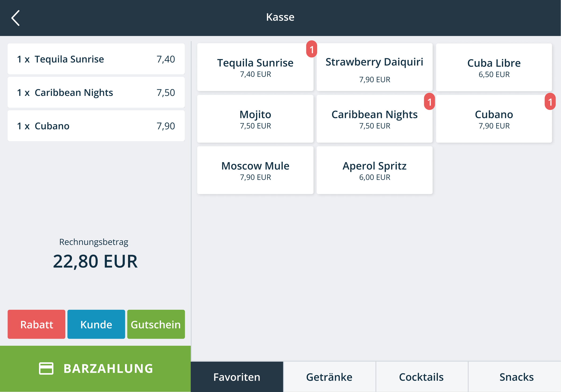Add an Aperol Spritz to the order

click(x=374, y=170)
